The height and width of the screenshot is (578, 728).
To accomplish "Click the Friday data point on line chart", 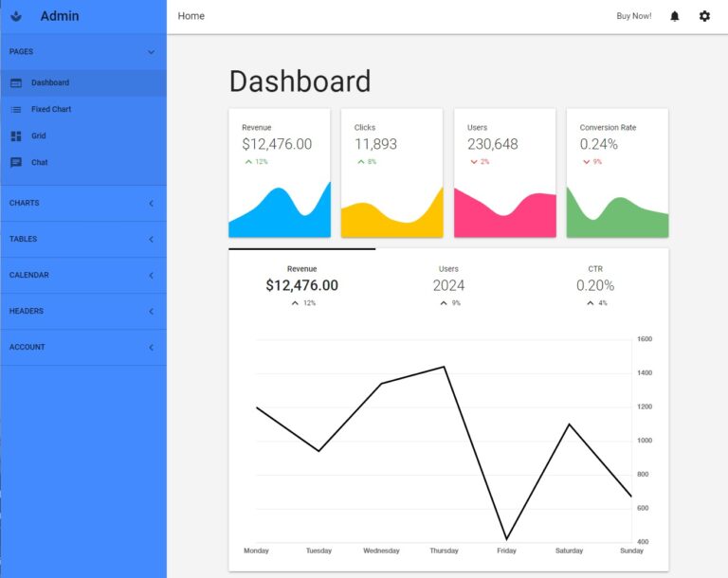I will 506,539.
